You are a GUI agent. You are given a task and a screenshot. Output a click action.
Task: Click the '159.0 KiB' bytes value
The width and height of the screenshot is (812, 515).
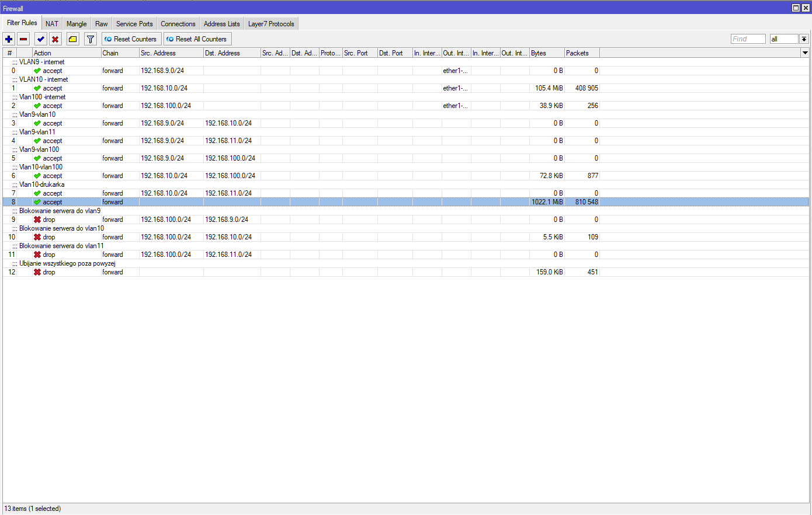[550, 272]
